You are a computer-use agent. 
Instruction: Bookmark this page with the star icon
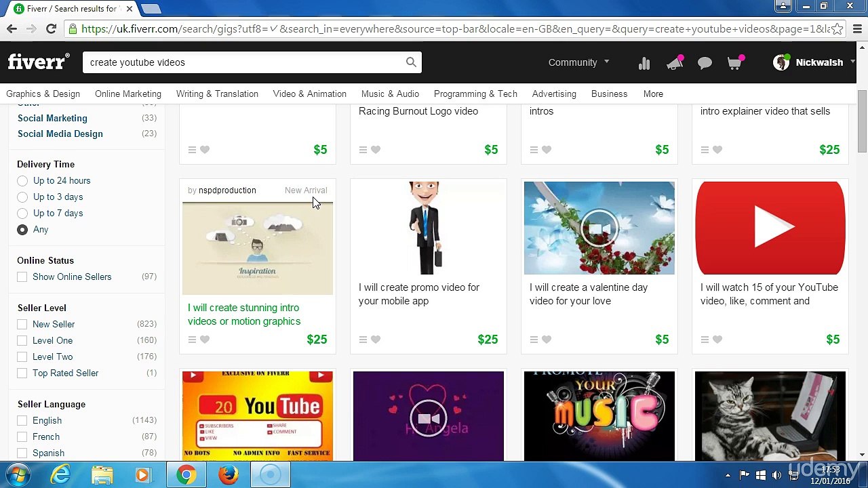point(837,29)
